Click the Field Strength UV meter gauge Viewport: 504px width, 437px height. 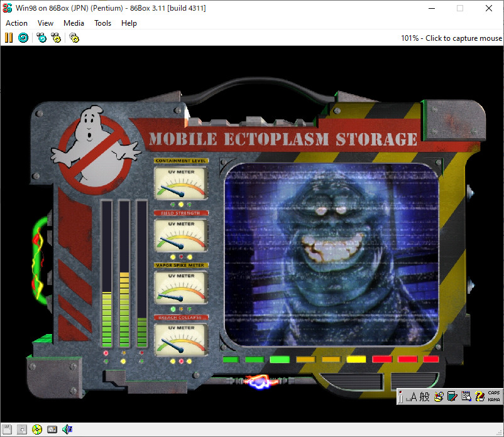(181, 235)
